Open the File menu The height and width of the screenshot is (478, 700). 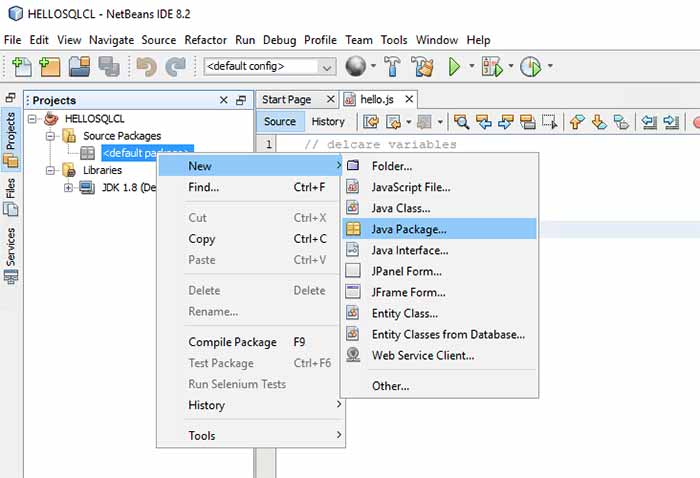[x=12, y=40]
